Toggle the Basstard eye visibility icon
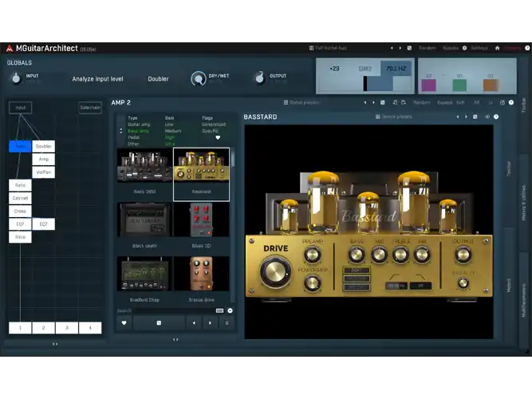This screenshot has height=399, width=532. [487, 117]
